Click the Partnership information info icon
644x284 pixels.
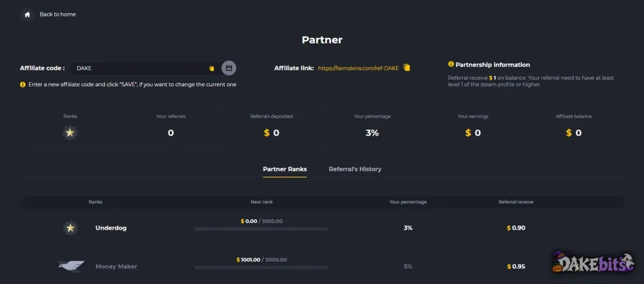coord(451,65)
